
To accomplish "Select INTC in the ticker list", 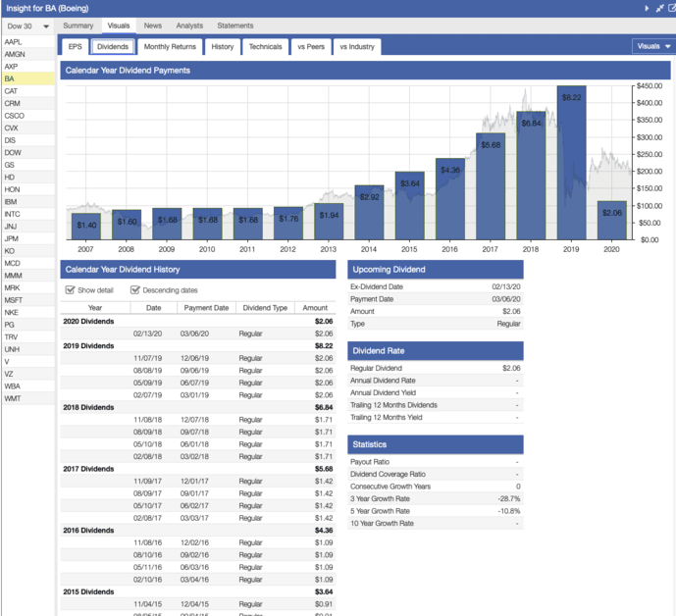I will (x=28, y=214).
